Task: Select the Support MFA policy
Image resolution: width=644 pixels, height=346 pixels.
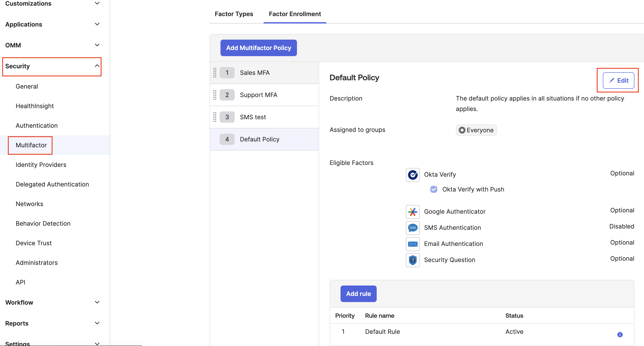Action: tap(258, 95)
